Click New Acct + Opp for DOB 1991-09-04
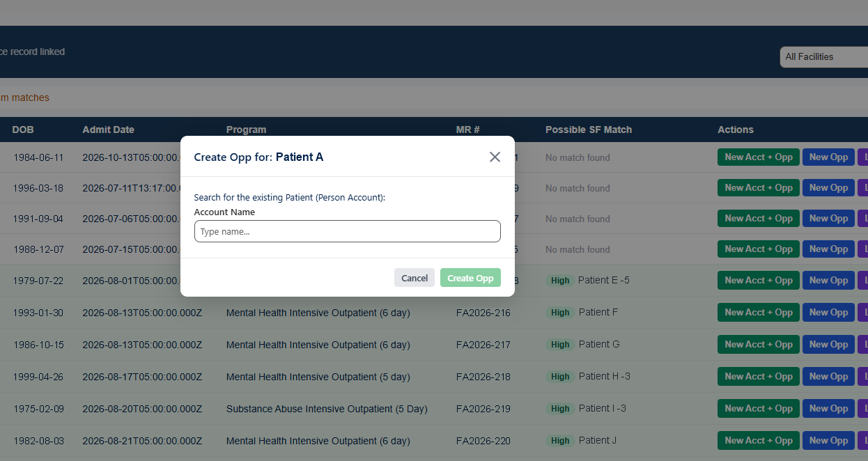Screen dimensions: 868x461 click(x=759, y=219)
